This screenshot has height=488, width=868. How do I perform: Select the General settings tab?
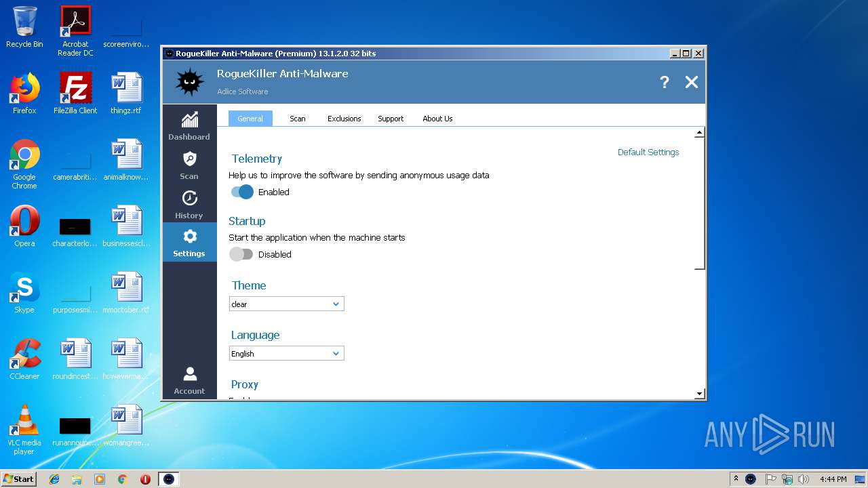point(250,119)
